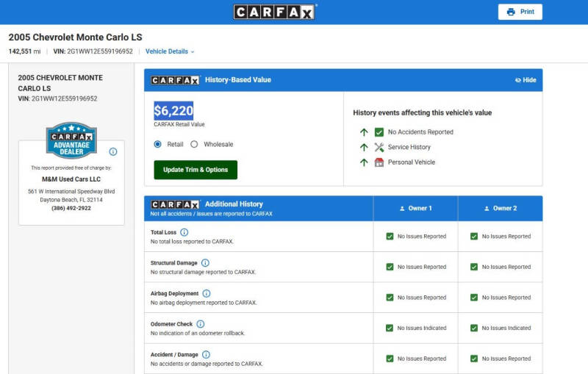
Task: Click Airbag Deployment checkmark under Owner 2
Action: pos(474,298)
